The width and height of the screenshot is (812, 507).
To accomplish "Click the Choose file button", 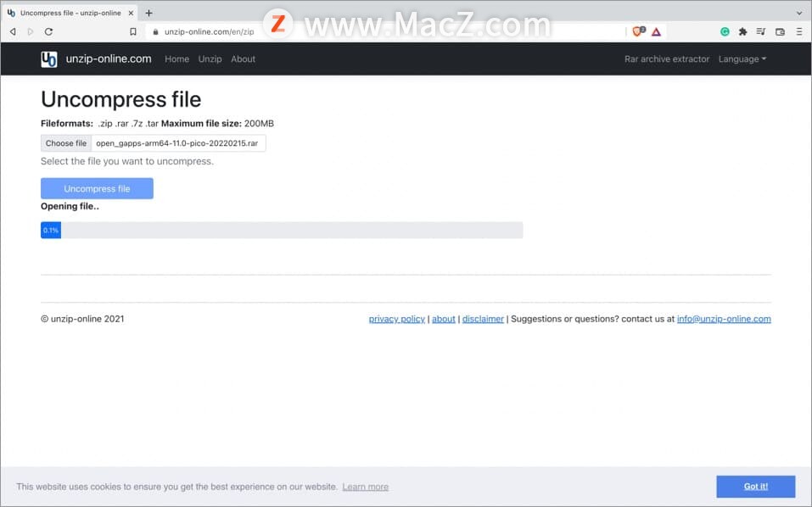I will tap(66, 143).
